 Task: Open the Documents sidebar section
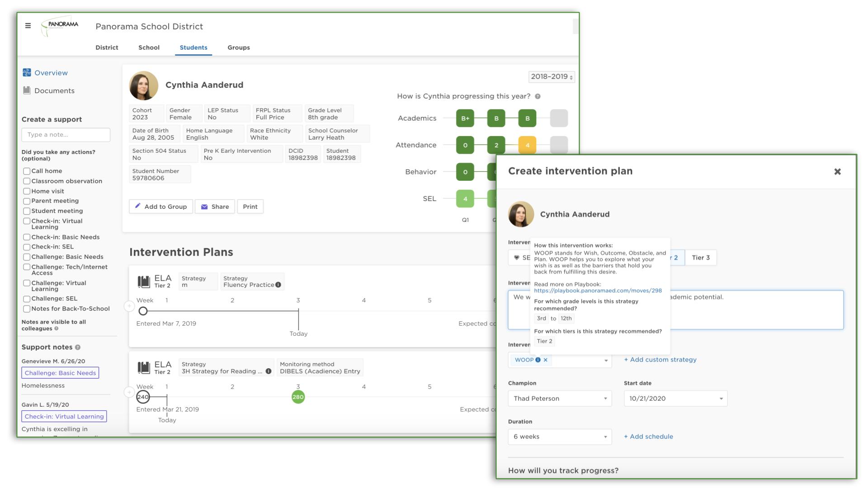[54, 90]
